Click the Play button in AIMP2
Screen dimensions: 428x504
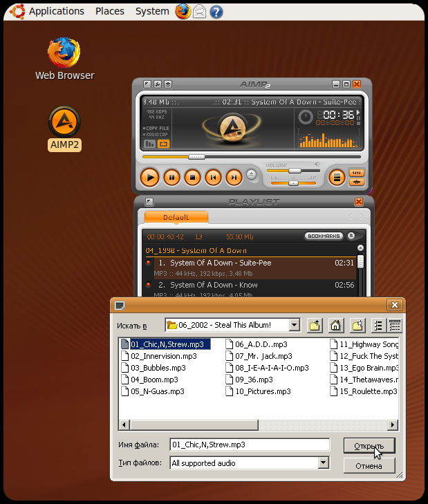coord(149,177)
